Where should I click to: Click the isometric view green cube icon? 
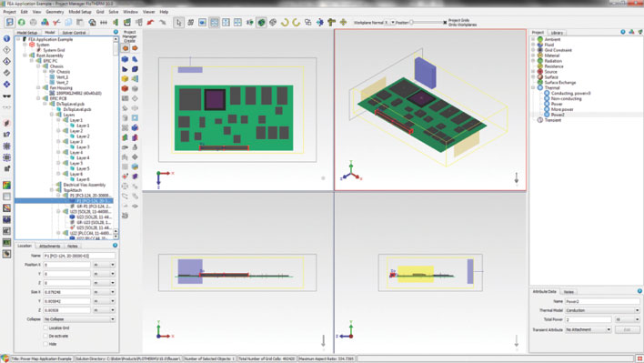click(x=261, y=22)
